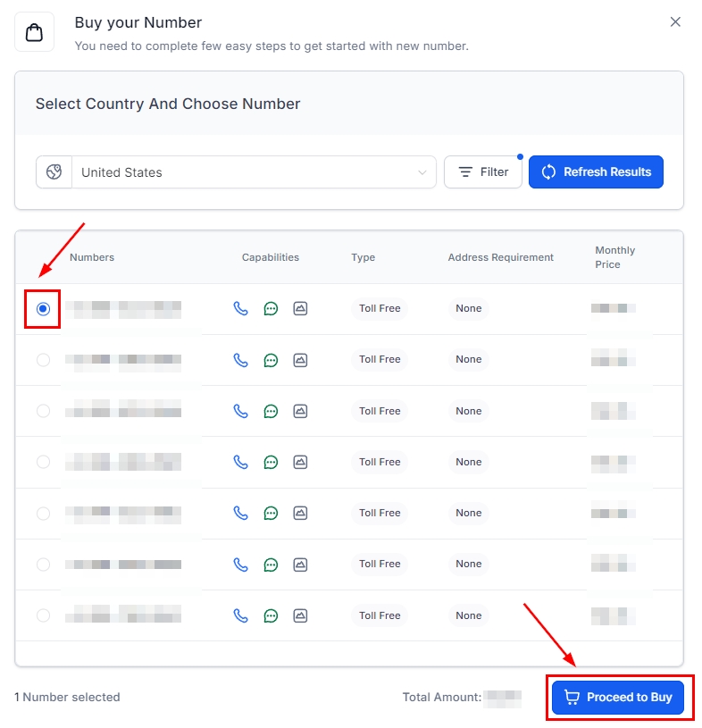
Task: Click SMS chat icon in second row
Action: [271, 360]
